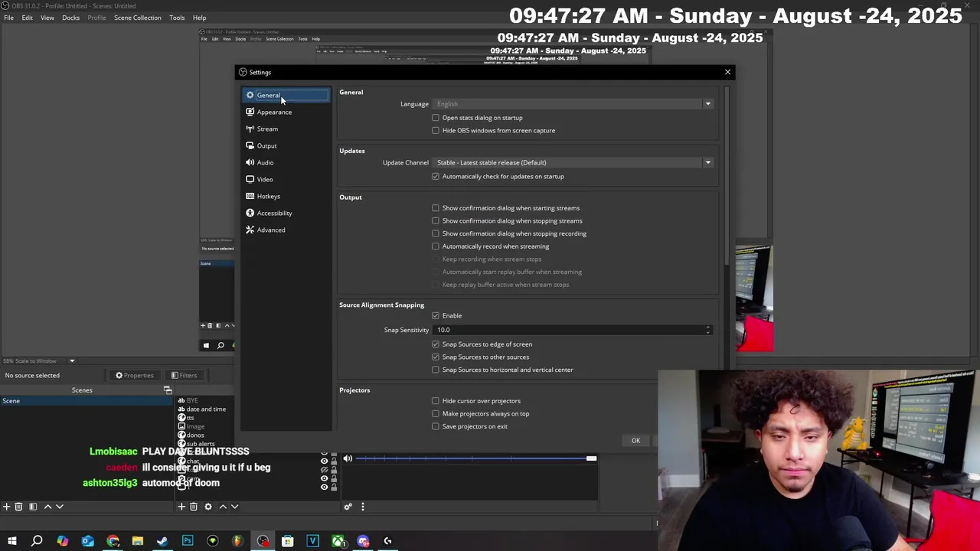
Task: Open audio mixer advanced gear icon
Action: (x=348, y=507)
